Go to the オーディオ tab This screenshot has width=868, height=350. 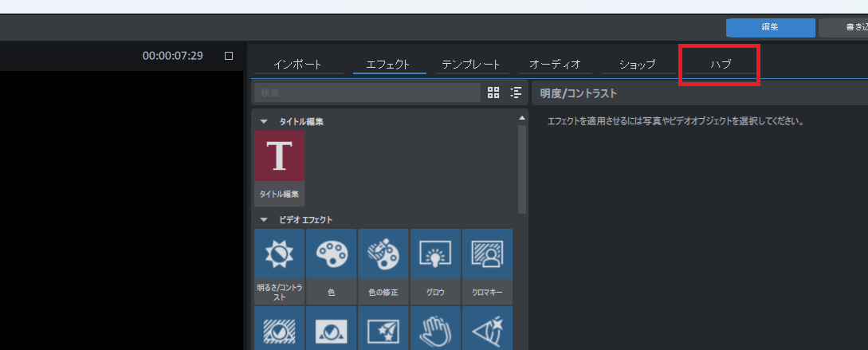[555, 65]
